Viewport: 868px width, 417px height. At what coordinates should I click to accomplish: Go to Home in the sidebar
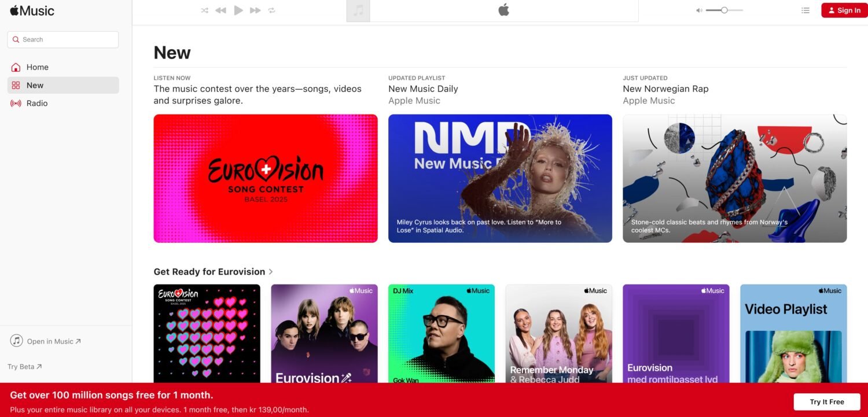point(38,67)
